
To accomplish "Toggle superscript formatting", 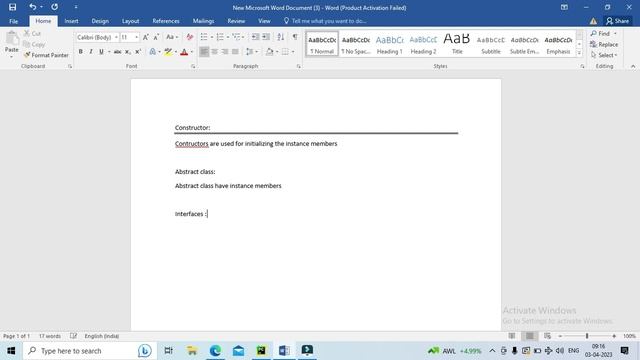I will (x=138, y=52).
